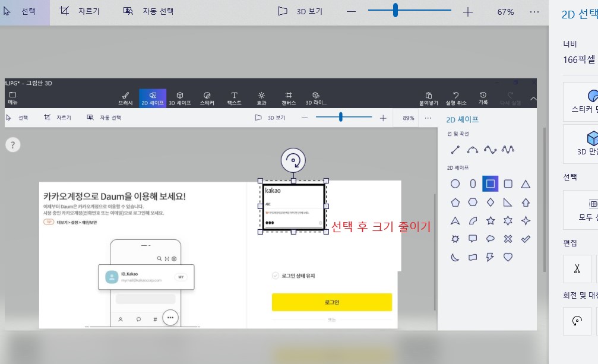
Task: Open 3D 라이브러리 in embedded ribbon
Action: [x=316, y=99]
